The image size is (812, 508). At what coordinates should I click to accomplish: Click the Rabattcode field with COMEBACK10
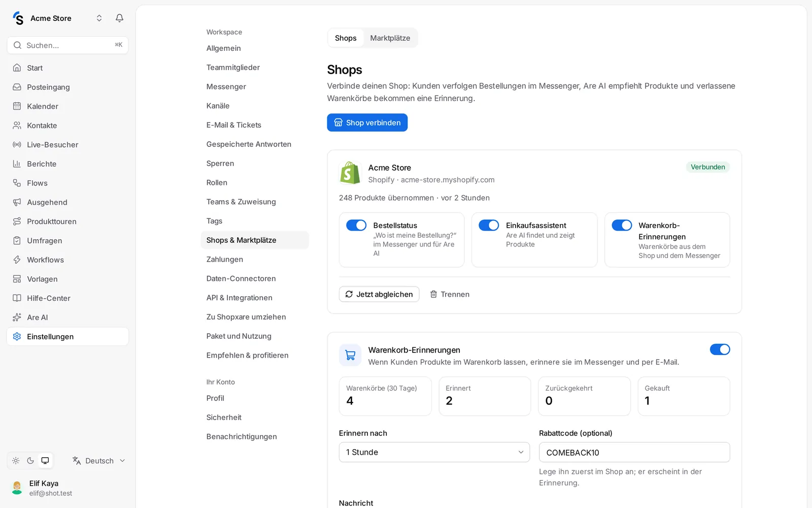(634, 452)
